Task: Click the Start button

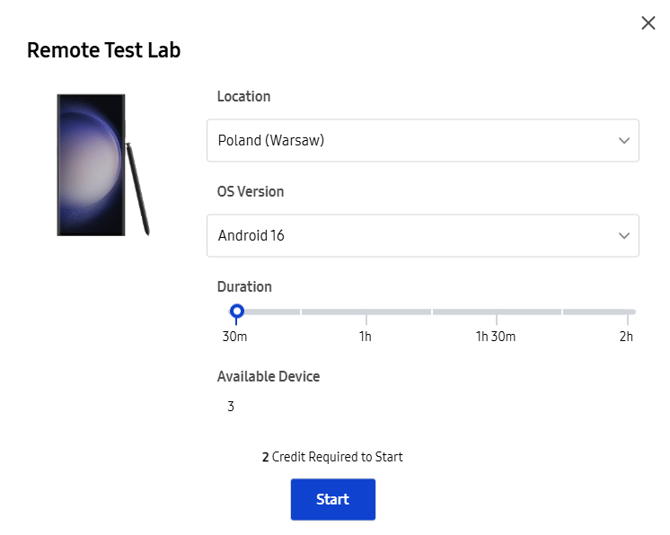Action: click(333, 499)
